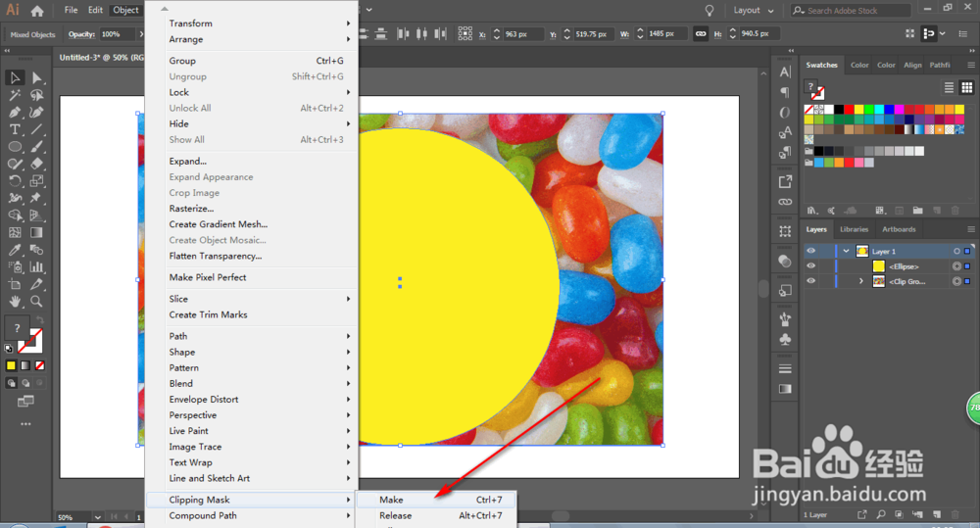Viewport: 980px width, 528px height.
Task: Select the Magic Wand tool
Action: (15, 95)
